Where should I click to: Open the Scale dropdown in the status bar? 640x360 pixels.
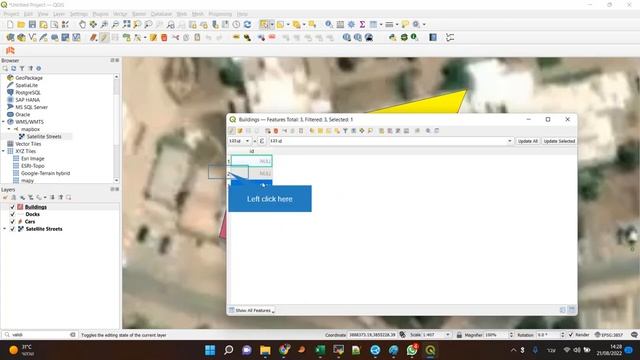click(448, 335)
